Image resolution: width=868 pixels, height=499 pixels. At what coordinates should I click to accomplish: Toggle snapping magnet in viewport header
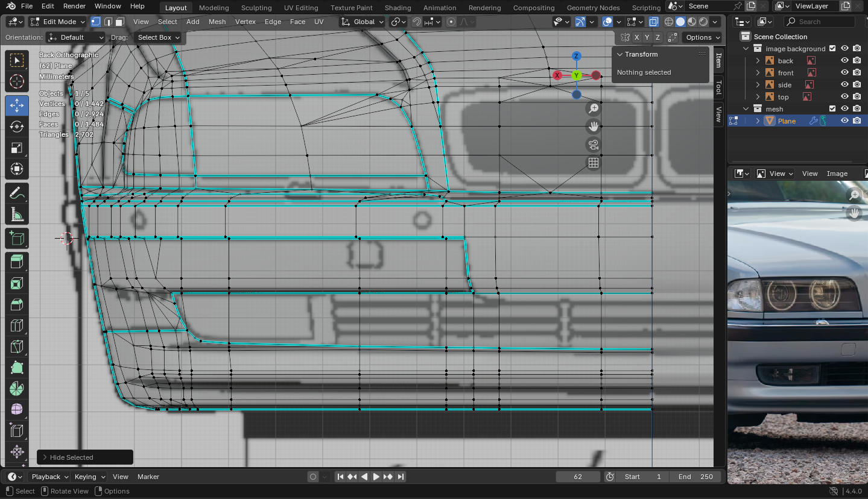[x=416, y=22]
